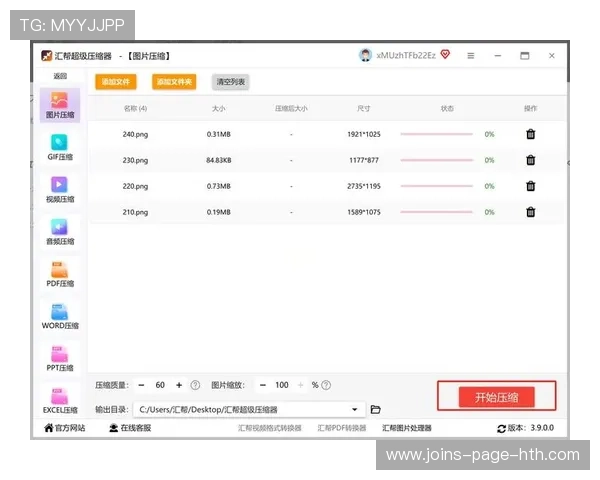This screenshot has height=480, width=600.
Task: Click the 图片缩放 value field showing 100
Action: coord(282,385)
